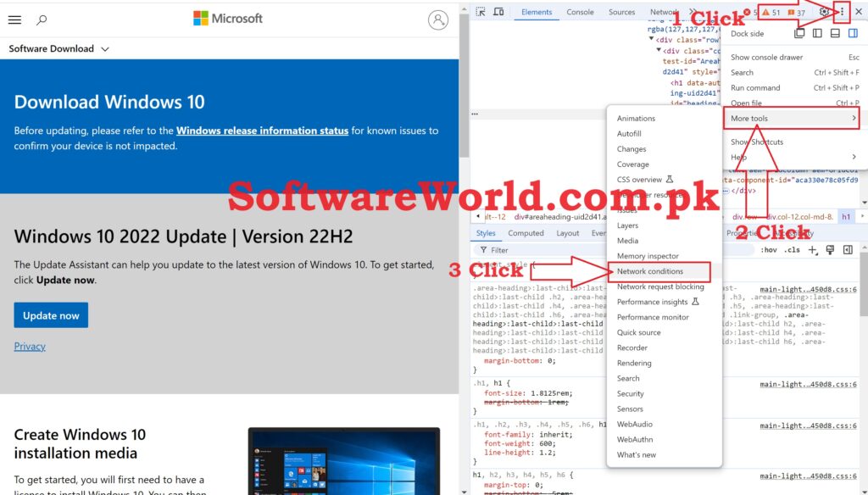Dock DevTools to the bottom

[835, 33]
